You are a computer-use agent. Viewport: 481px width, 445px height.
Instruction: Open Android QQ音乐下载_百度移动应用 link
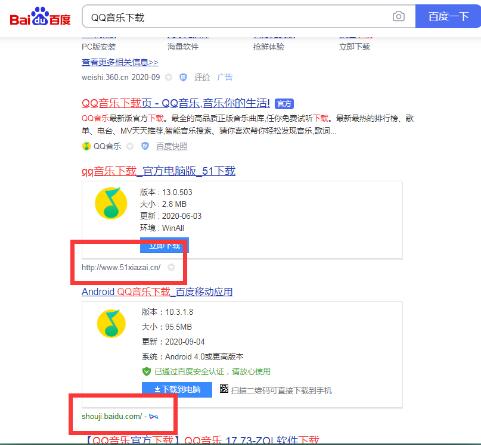tap(157, 292)
